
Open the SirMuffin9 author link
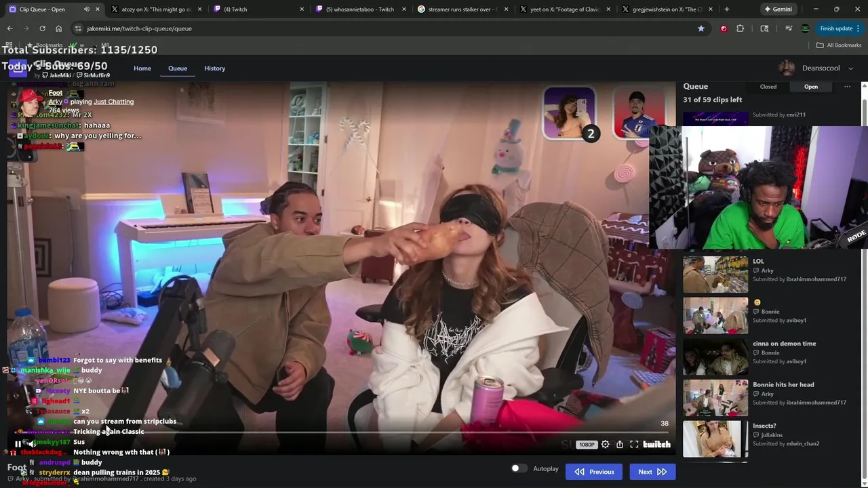pos(93,75)
